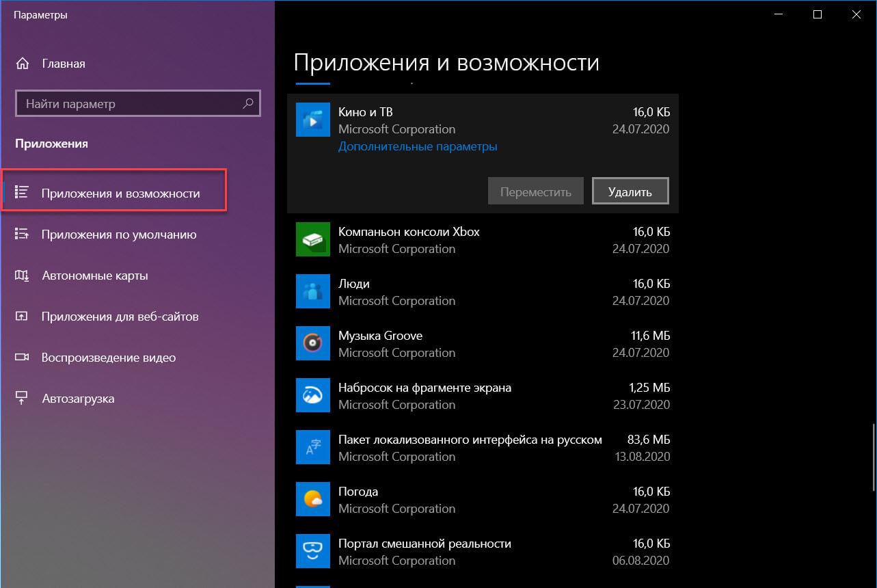Click the Набросок на фрагменте экрана icon
The width and height of the screenshot is (877, 588).
point(313,396)
